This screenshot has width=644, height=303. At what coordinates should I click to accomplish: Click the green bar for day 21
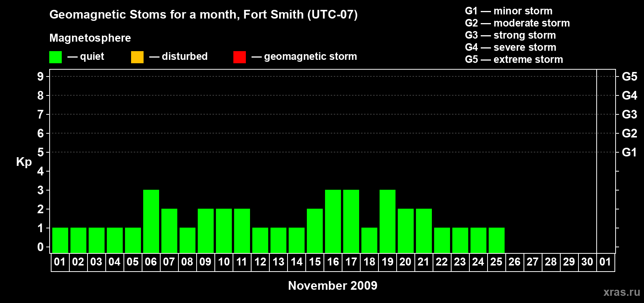coord(424,231)
